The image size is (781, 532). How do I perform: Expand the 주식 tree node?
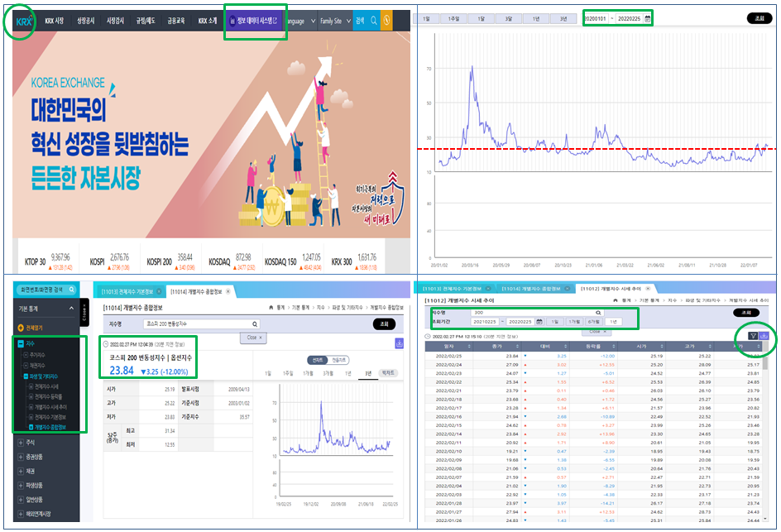click(21, 443)
